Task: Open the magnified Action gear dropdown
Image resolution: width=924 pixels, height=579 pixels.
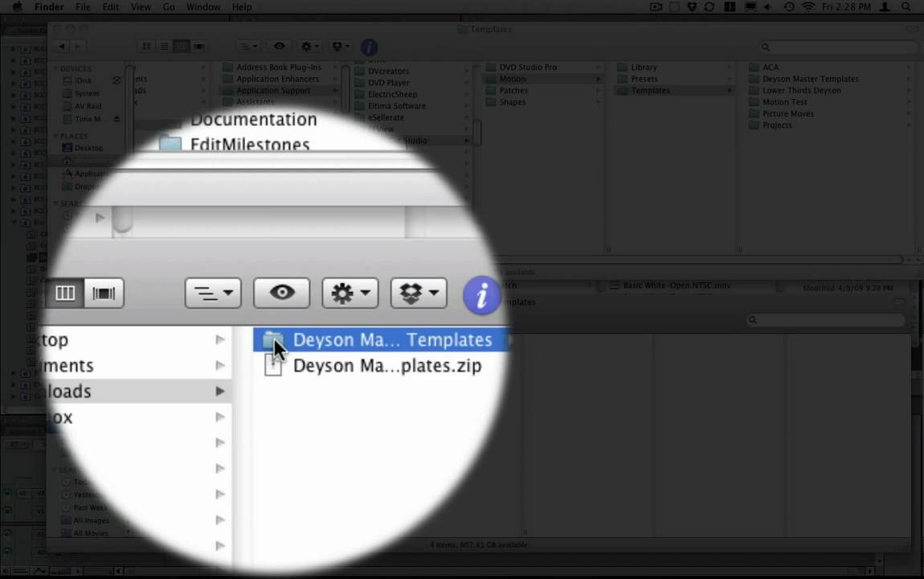Action: tap(350, 293)
